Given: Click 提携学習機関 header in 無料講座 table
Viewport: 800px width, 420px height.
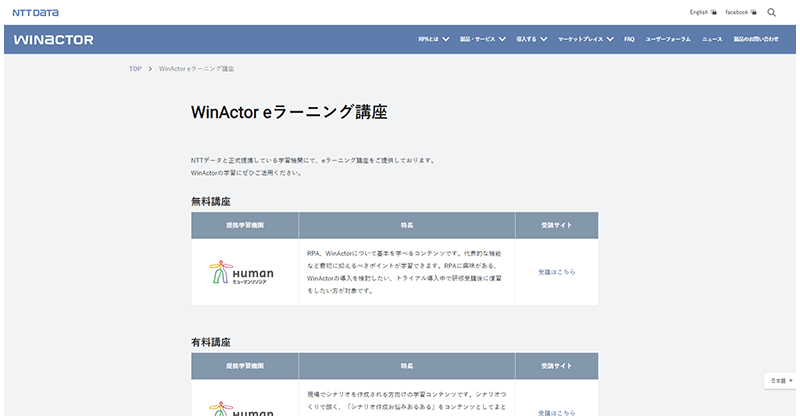Looking at the screenshot, I should (245, 226).
